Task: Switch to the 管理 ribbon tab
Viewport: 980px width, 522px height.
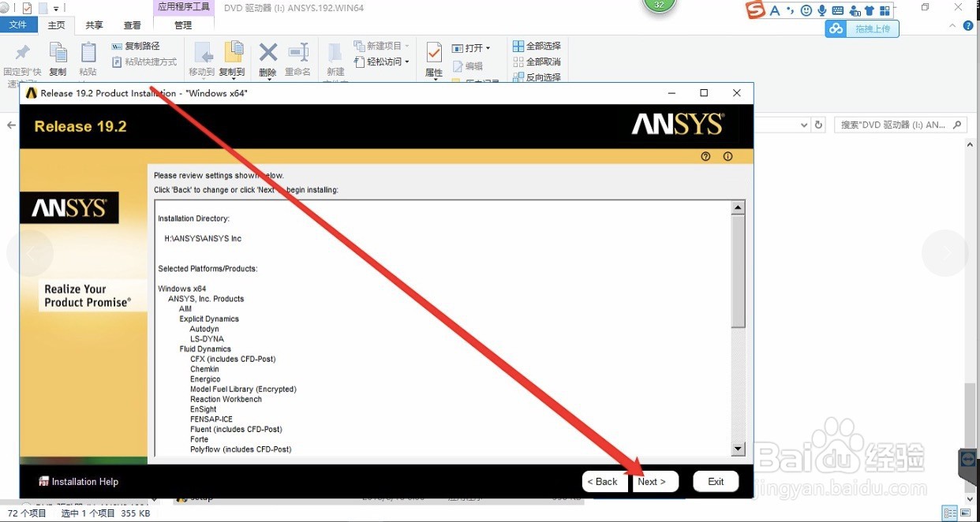Action: tap(183, 25)
